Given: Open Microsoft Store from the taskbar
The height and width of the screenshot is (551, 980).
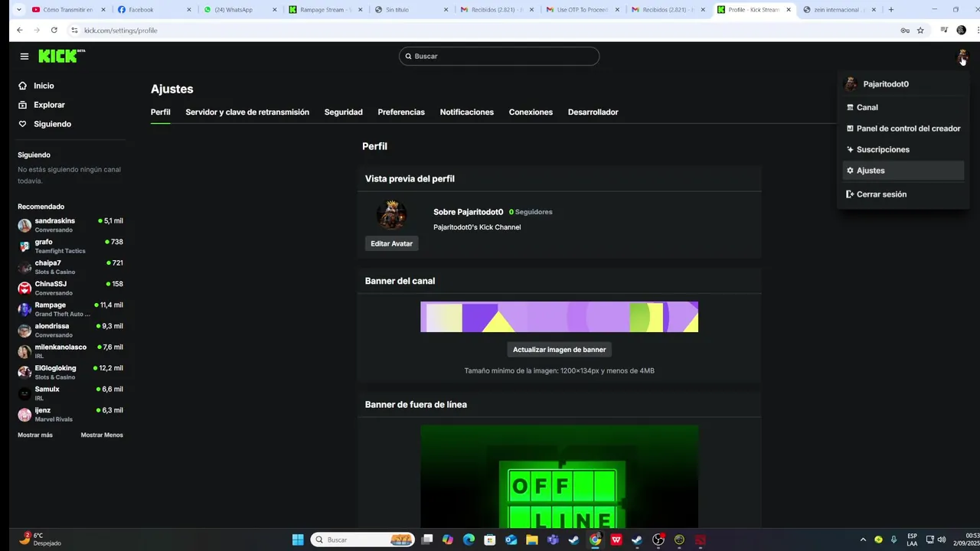Looking at the screenshot, I should coord(490,540).
